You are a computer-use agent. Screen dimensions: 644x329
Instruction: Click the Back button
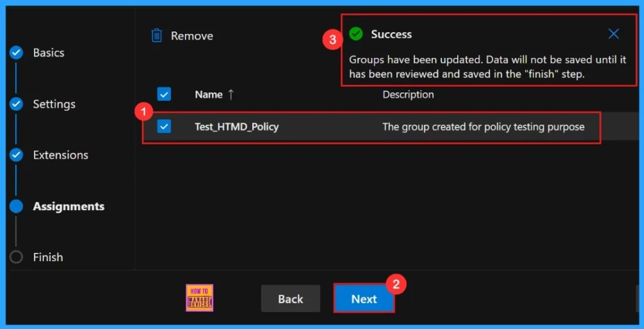[291, 299]
